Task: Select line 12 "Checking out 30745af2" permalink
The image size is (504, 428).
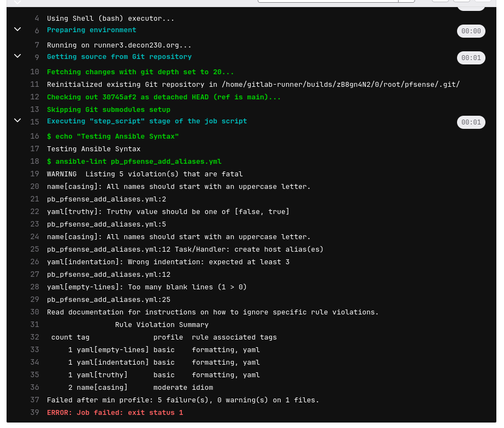Action: coord(34,97)
